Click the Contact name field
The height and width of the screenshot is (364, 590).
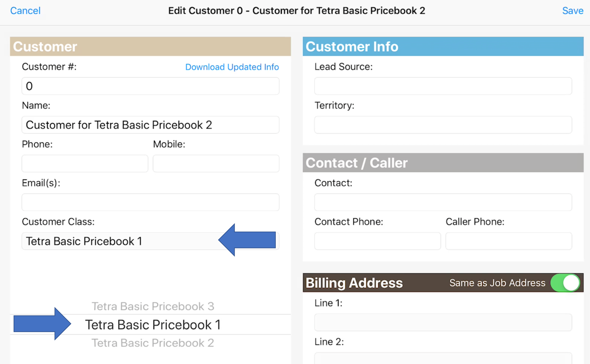[x=443, y=202]
